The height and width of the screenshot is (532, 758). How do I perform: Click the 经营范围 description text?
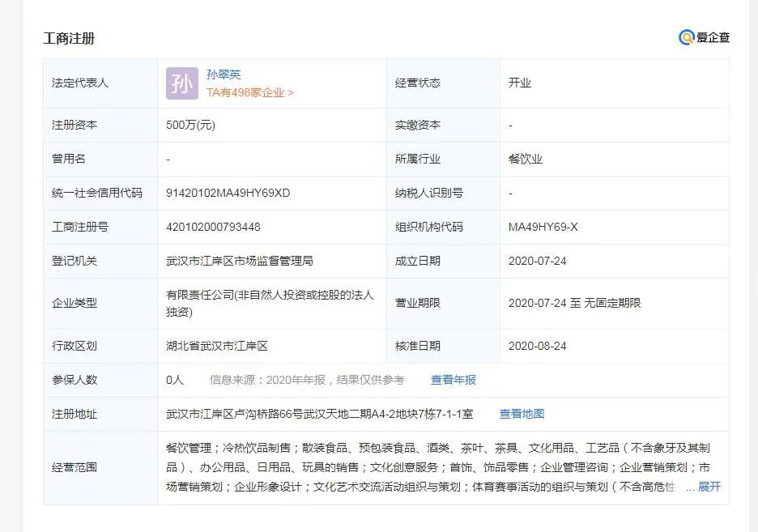[437, 467]
